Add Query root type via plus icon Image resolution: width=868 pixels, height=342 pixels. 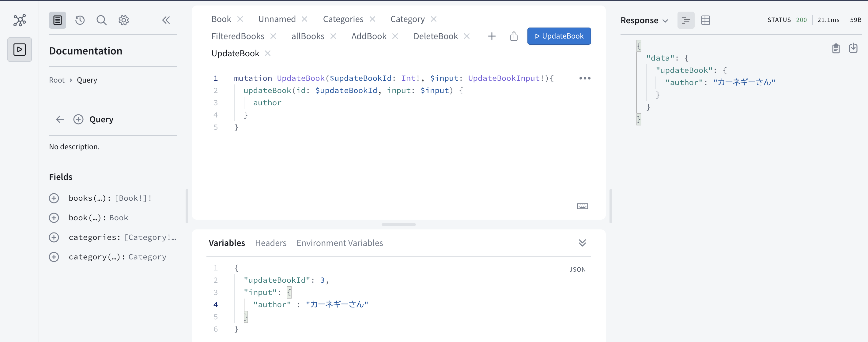pos(78,119)
